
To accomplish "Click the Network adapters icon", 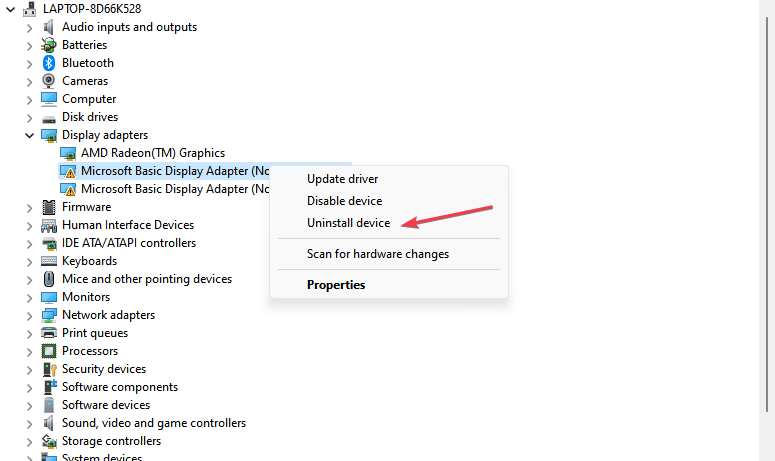I will [48, 315].
